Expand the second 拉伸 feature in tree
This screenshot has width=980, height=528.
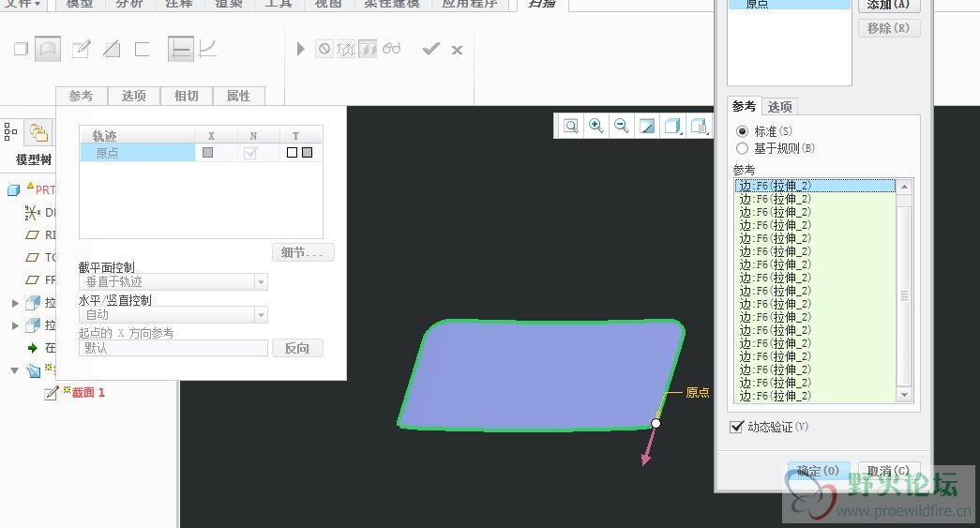(x=16, y=325)
